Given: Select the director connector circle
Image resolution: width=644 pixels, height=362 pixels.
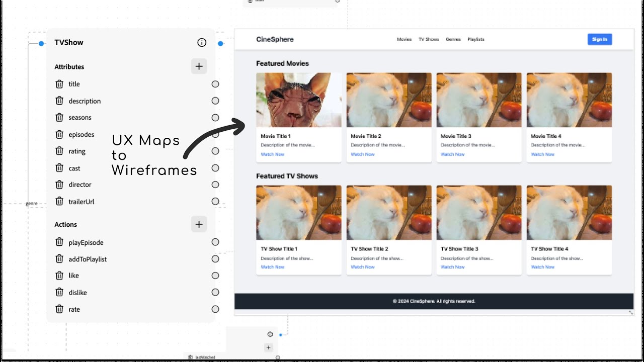Looking at the screenshot, I should pyautogui.click(x=215, y=185).
